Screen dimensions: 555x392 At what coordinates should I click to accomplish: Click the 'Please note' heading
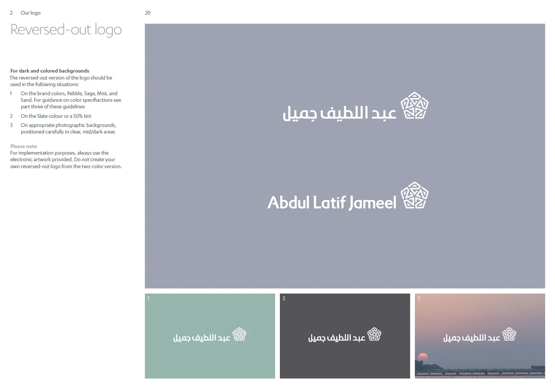point(23,146)
